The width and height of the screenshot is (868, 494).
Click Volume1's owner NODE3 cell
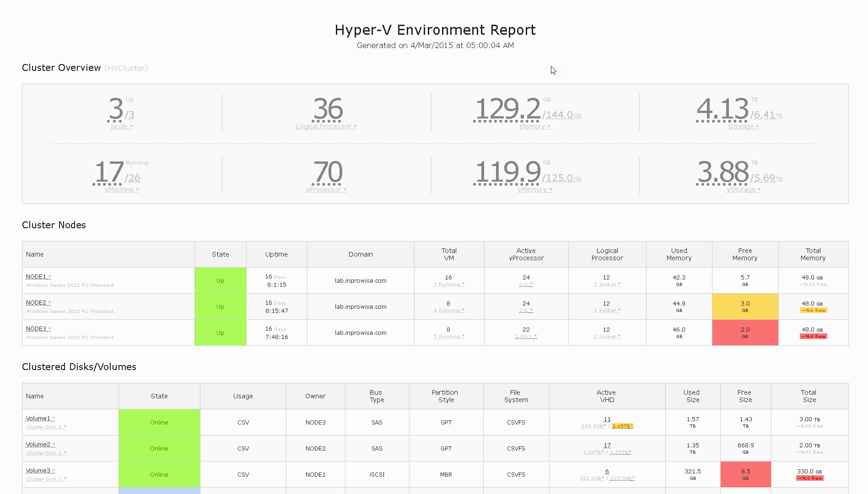315,422
